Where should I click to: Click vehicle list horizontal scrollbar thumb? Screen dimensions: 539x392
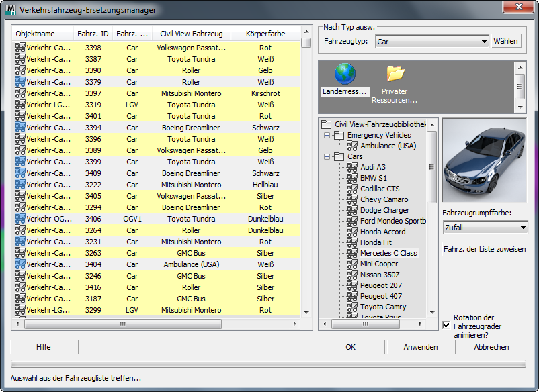click(x=123, y=324)
